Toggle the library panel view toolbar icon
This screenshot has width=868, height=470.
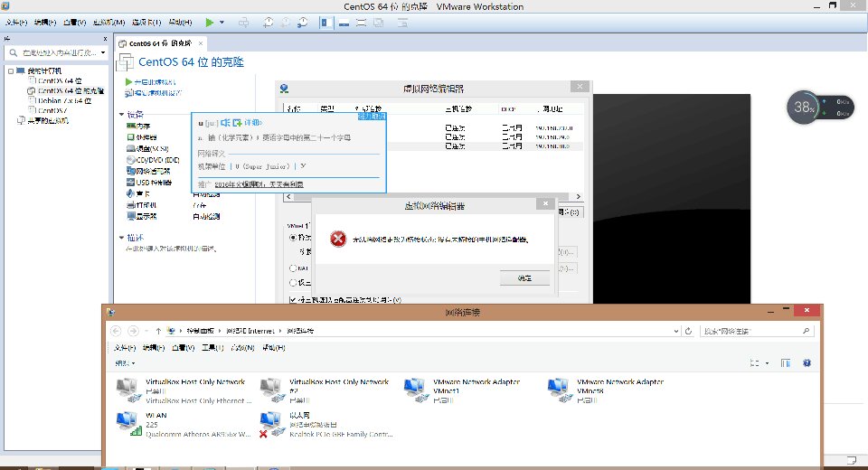[x=326, y=23]
